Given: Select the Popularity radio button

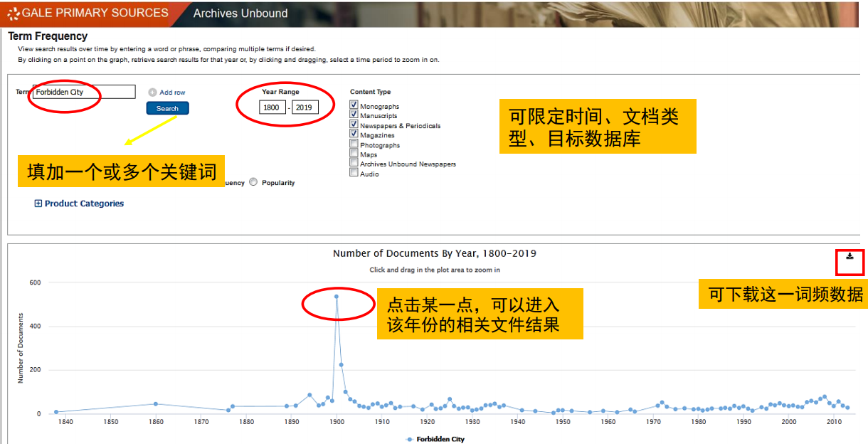Looking at the screenshot, I should point(254,183).
